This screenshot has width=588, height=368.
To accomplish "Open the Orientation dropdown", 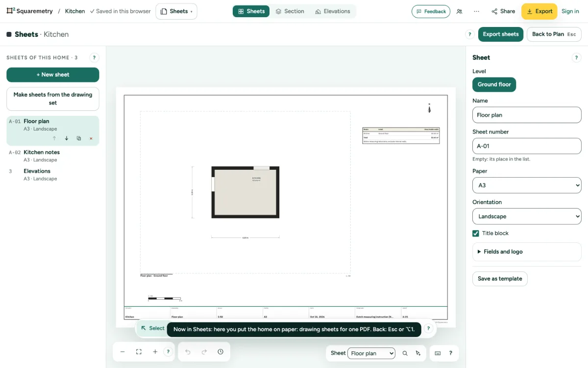I will tap(527, 216).
